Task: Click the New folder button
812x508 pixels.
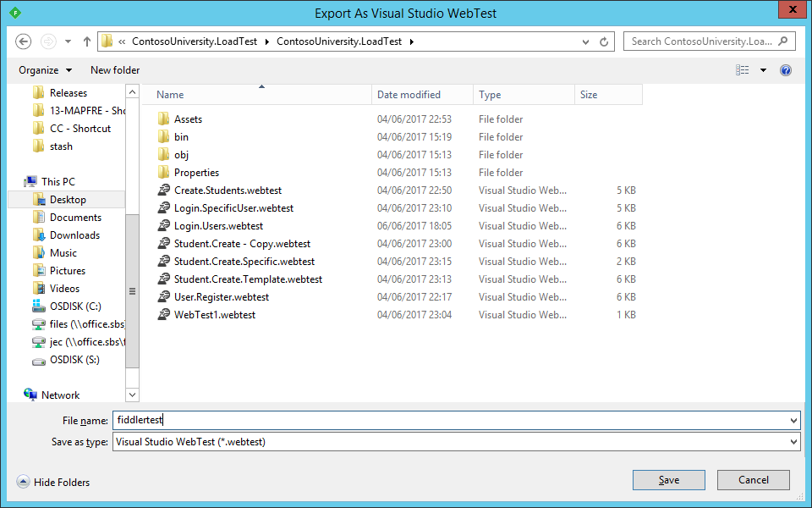Action: click(115, 70)
